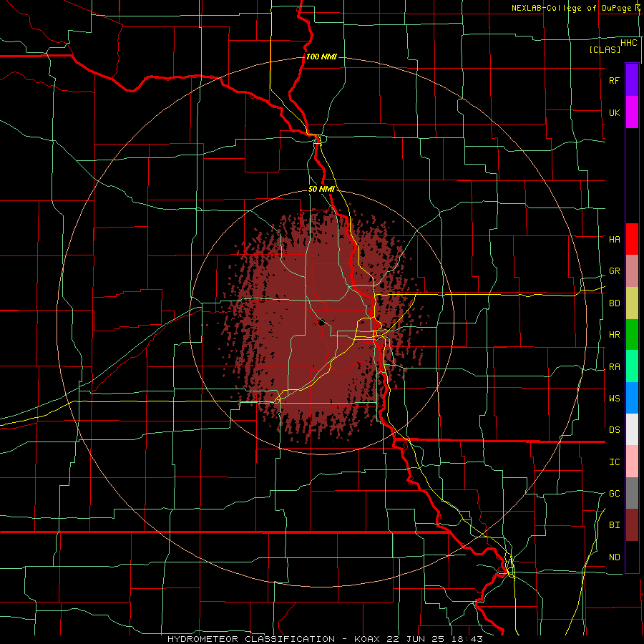The height and width of the screenshot is (644, 644).
Task: Click the UK legend label
Action: point(614,113)
